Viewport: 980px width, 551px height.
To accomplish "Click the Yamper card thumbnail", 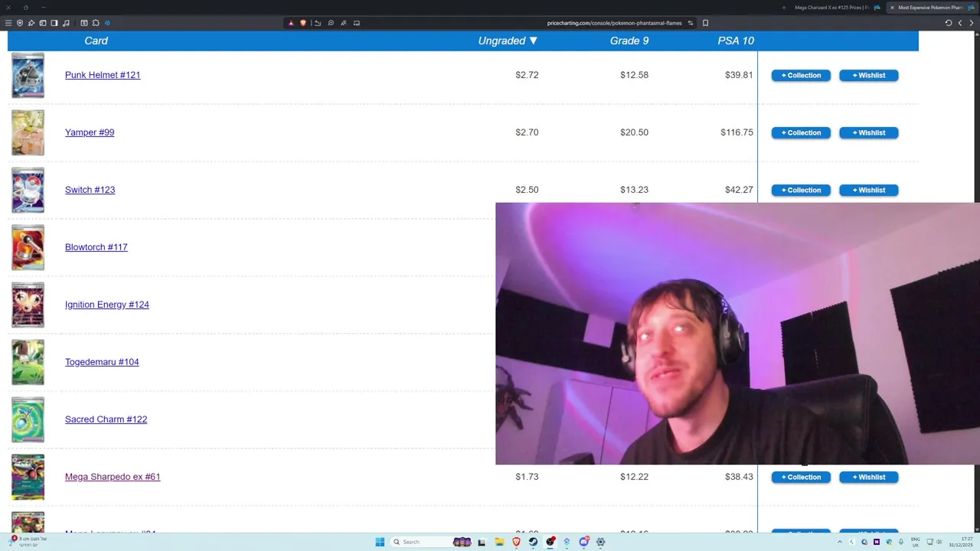I will pos(28,132).
